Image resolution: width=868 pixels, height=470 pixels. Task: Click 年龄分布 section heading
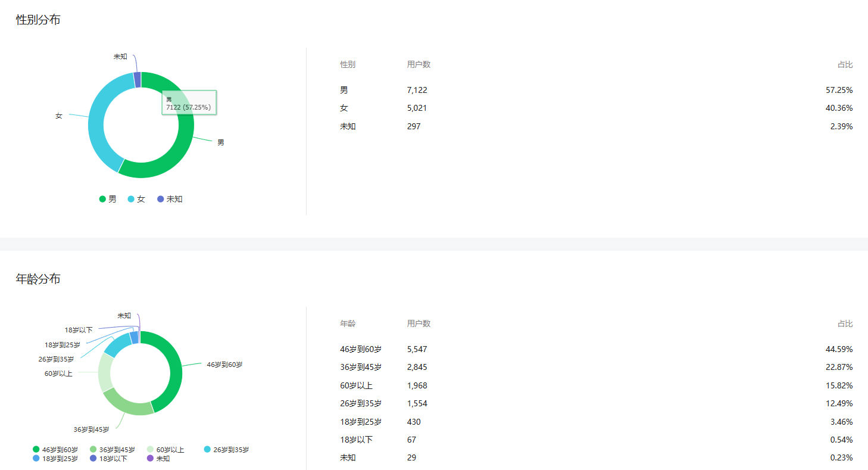pyautogui.click(x=38, y=279)
